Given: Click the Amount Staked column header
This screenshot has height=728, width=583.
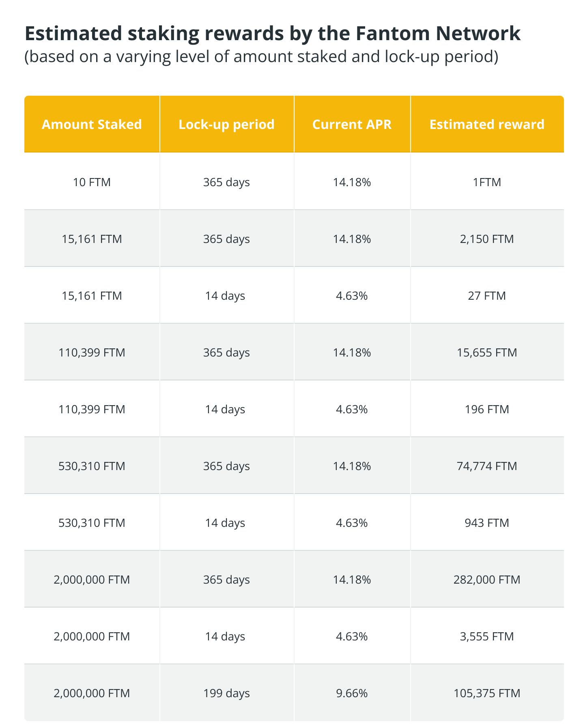Looking at the screenshot, I should point(92,124).
